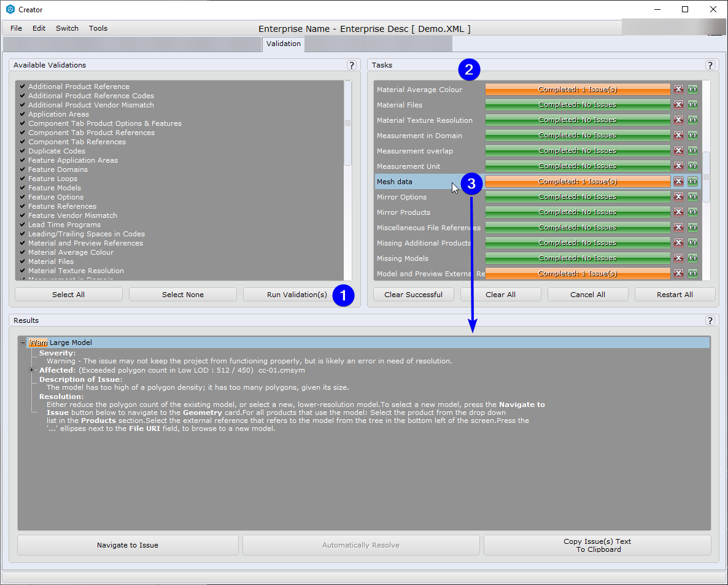This screenshot has width=728, height=585.
Task: Uncheck Feature Vendor Mismatch validation
Action: [22, 215]
